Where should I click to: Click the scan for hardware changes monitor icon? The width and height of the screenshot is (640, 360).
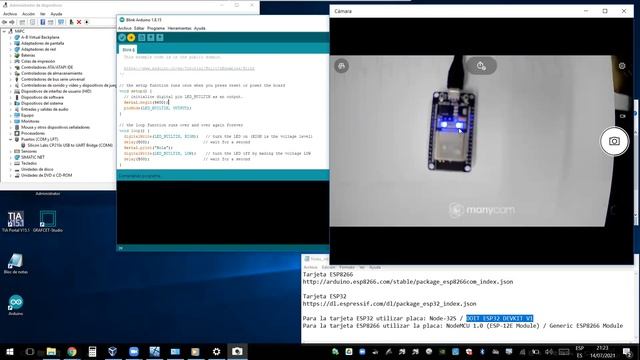(61, 22)
